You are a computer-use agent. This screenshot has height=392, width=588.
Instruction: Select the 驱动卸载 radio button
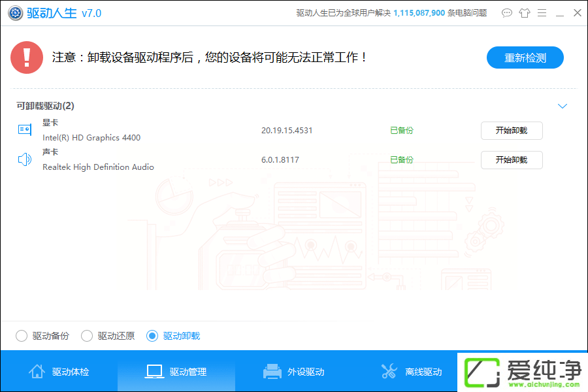(153, 335)
